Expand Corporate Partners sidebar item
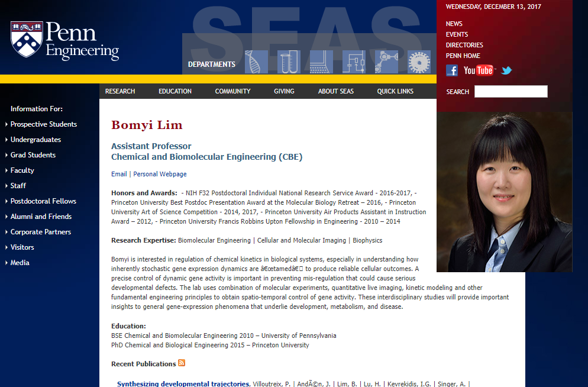 coord(41,232)
